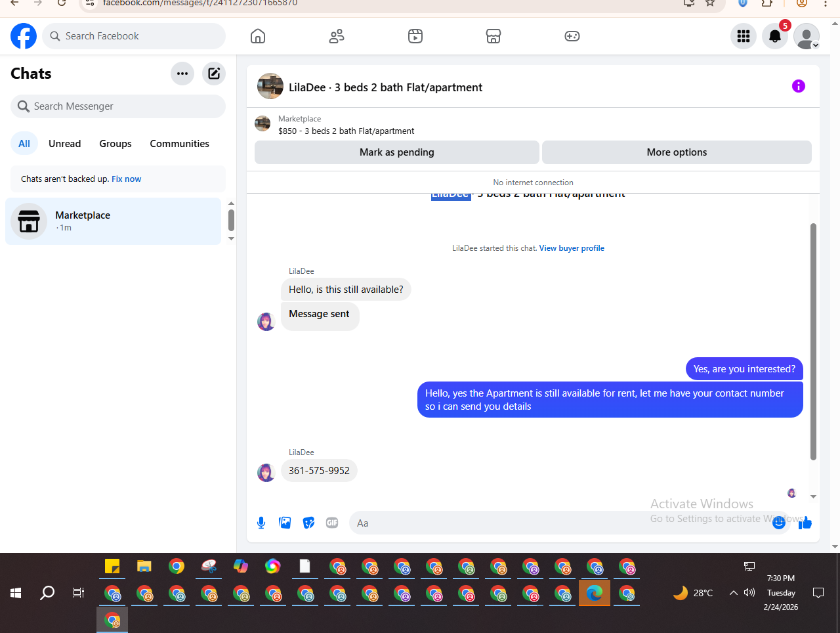The width and height of the screenshot is (840, 633).
Task: Open conversation information (purple i icon)
Action: coord(799,86)
